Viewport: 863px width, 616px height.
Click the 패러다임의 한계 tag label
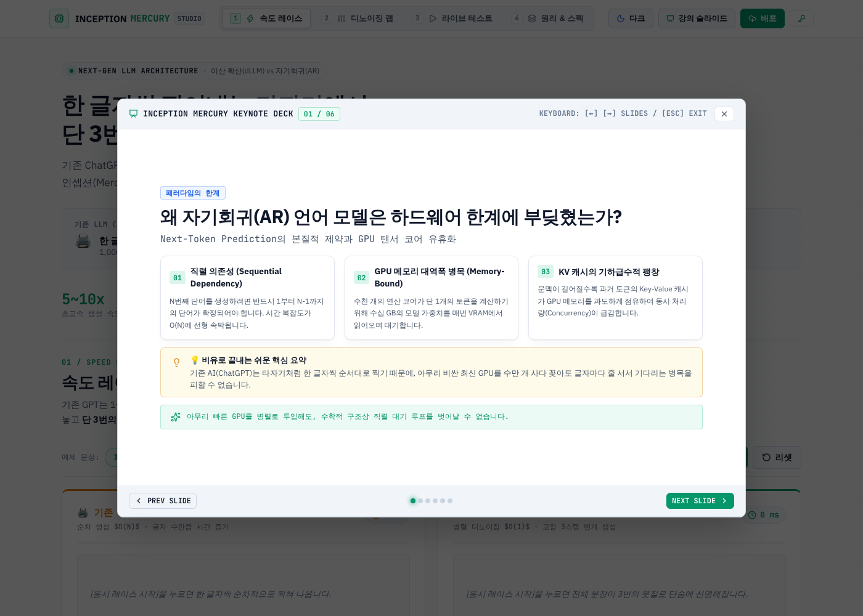click(193, 193)
